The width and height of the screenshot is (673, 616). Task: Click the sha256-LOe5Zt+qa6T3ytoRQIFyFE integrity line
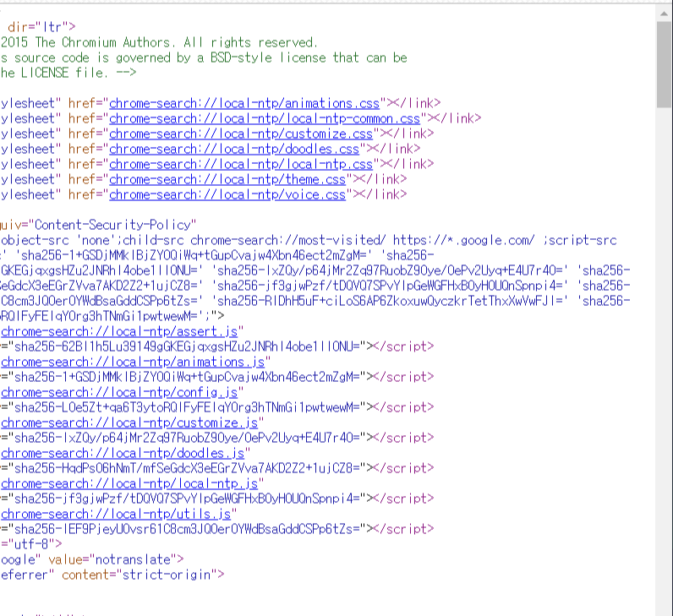(217, 407)
